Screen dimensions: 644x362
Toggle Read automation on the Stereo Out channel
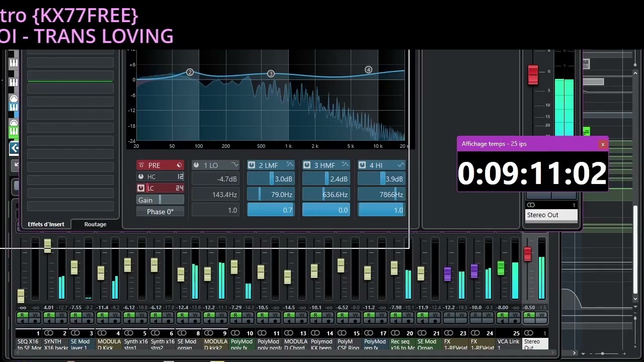[x=529, y=315]
